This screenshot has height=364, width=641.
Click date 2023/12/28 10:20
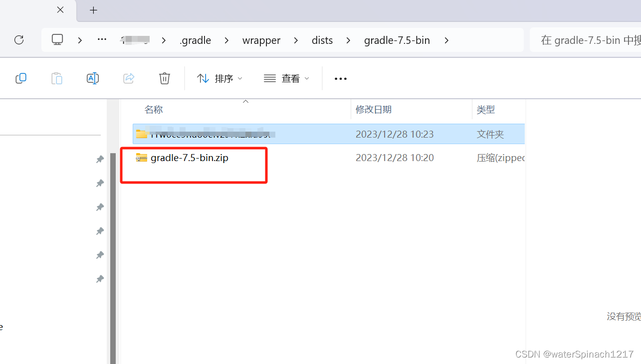pyautogui.click(x=395, y=158)
